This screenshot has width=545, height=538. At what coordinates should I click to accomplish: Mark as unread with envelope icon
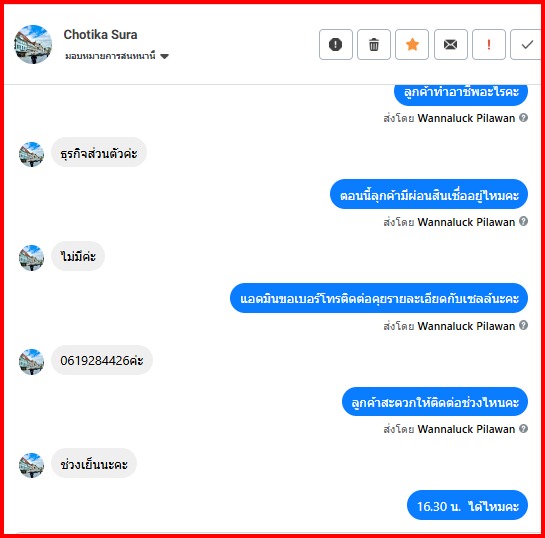pos(450,44)
